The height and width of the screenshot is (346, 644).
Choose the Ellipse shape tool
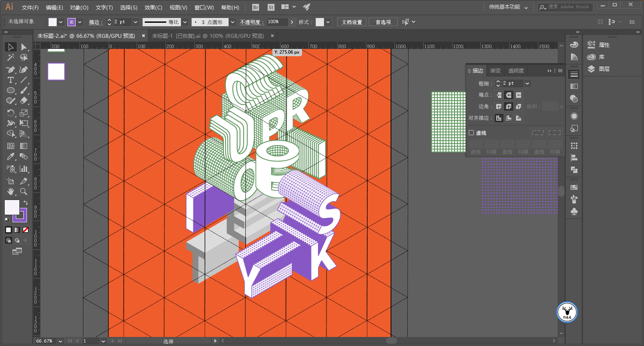pos(11,91)
